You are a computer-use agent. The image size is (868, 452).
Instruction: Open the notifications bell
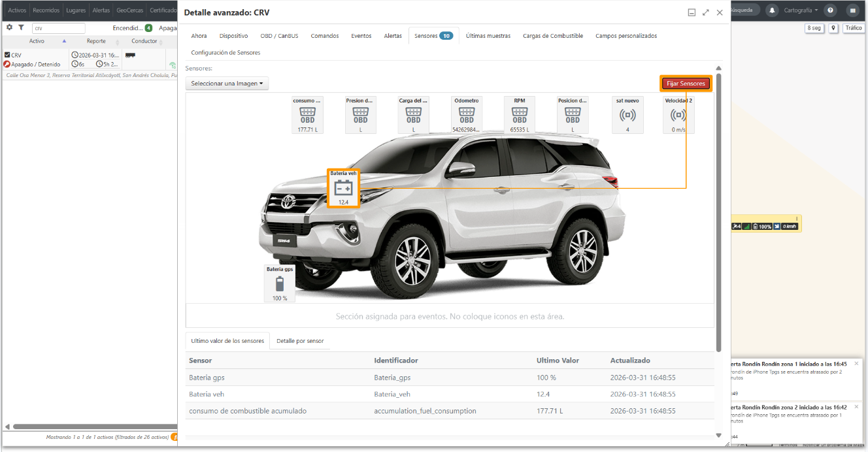coord(773,10)
